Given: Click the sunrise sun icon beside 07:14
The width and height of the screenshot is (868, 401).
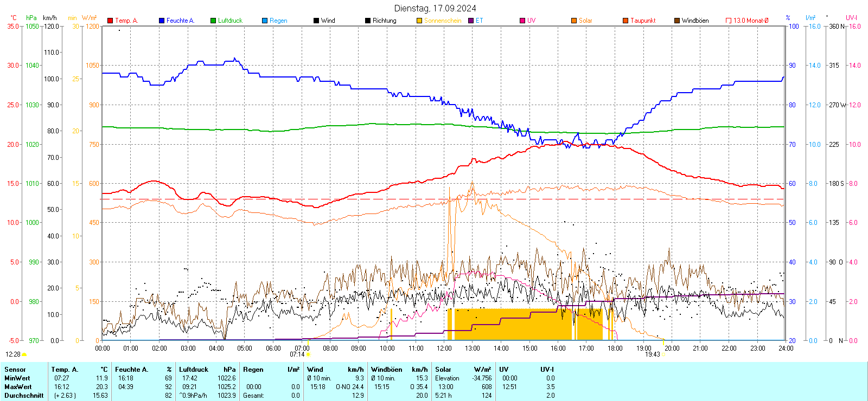Looking at the screenshot, I should (x=308, y=355).
